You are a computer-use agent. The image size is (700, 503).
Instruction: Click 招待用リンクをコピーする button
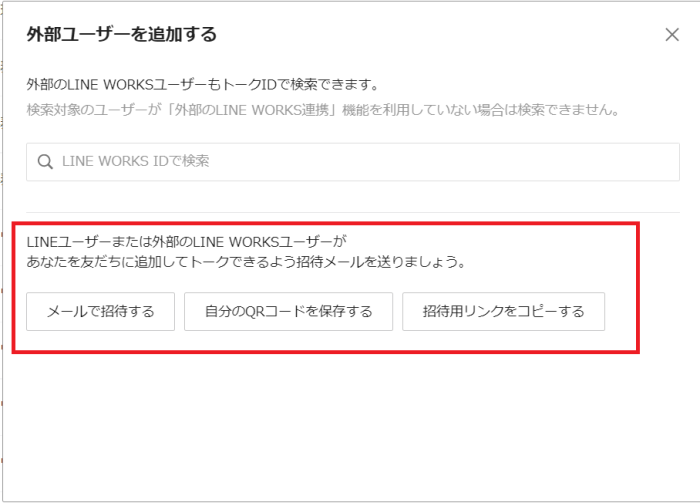click(x=504, y=312)
